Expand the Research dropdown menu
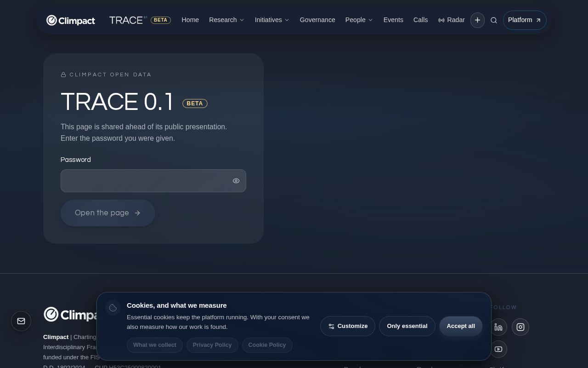The width and height of the screenshot is (588, 368). pos(226,20)
